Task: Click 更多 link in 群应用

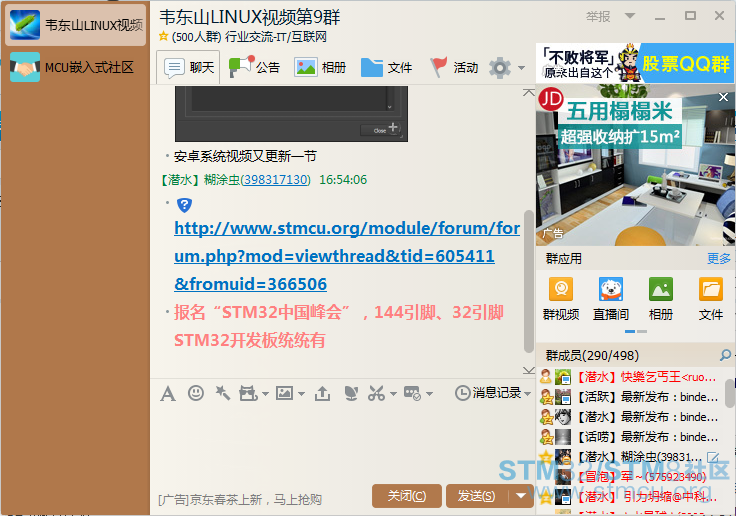Action: [x=719, y=258]
